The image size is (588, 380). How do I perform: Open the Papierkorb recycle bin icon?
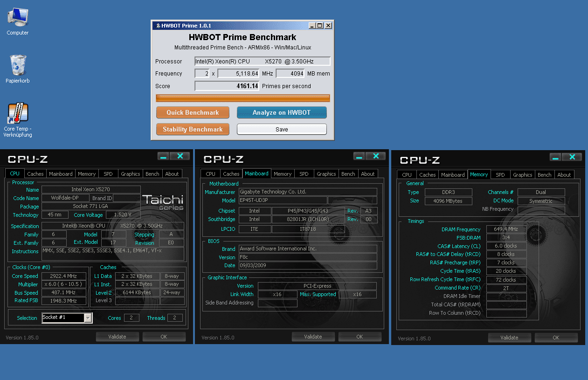point(18,69)
